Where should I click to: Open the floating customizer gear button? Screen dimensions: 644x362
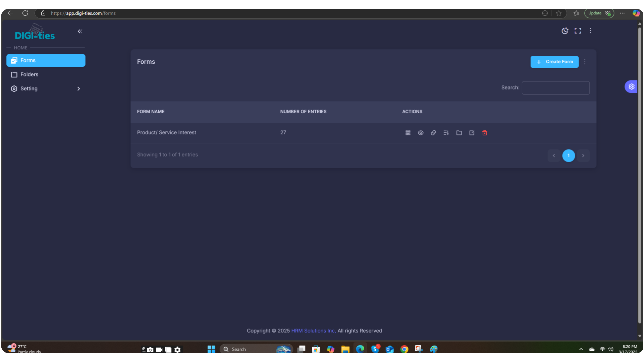pos(631,87)
